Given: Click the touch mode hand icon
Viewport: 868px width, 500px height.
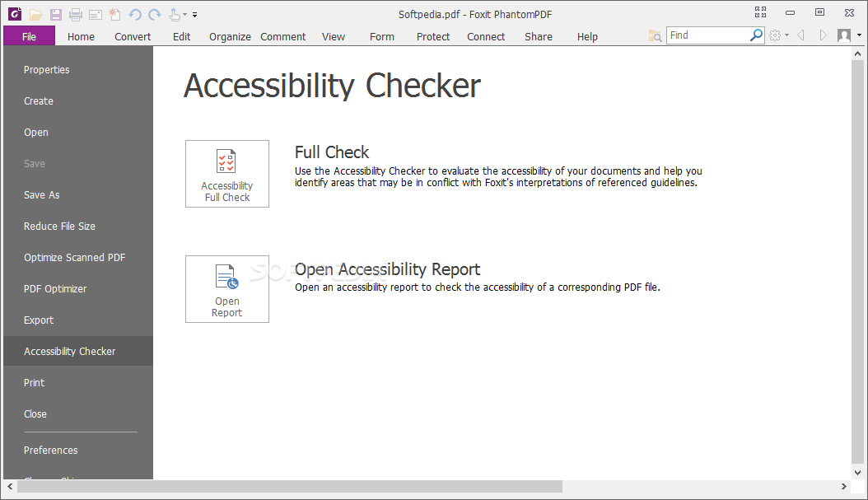Looking at the screenshot, I should (175, 14).
